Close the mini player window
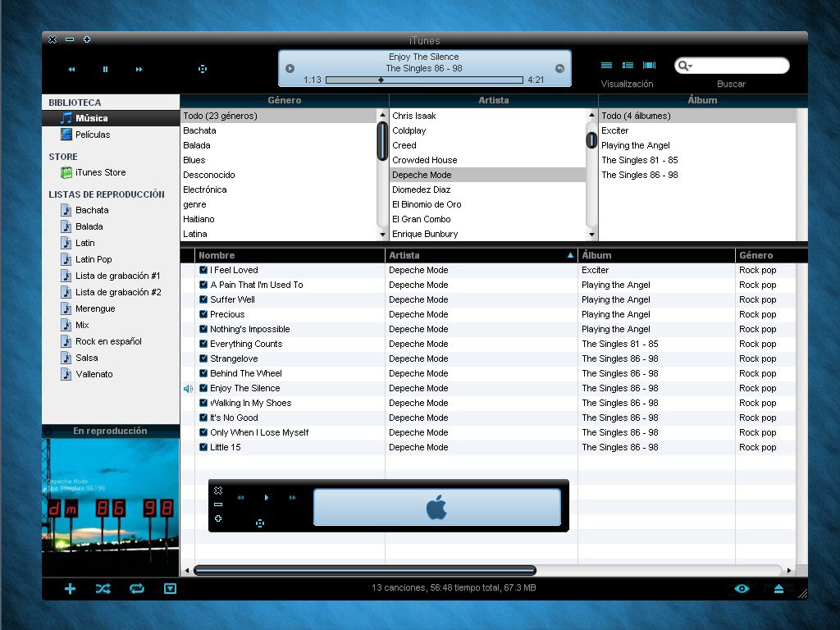Viewport: 840px width, 630px height. (x=218, y=491)
